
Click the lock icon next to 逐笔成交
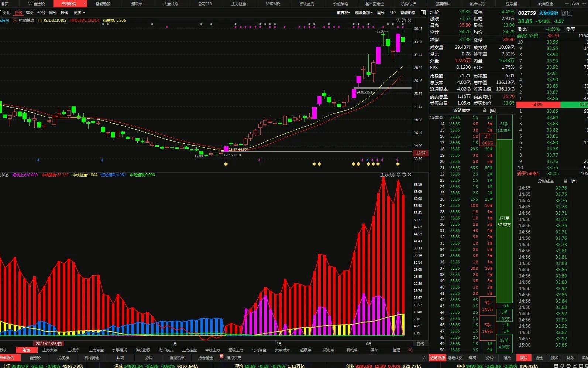[x=485, y=110]
